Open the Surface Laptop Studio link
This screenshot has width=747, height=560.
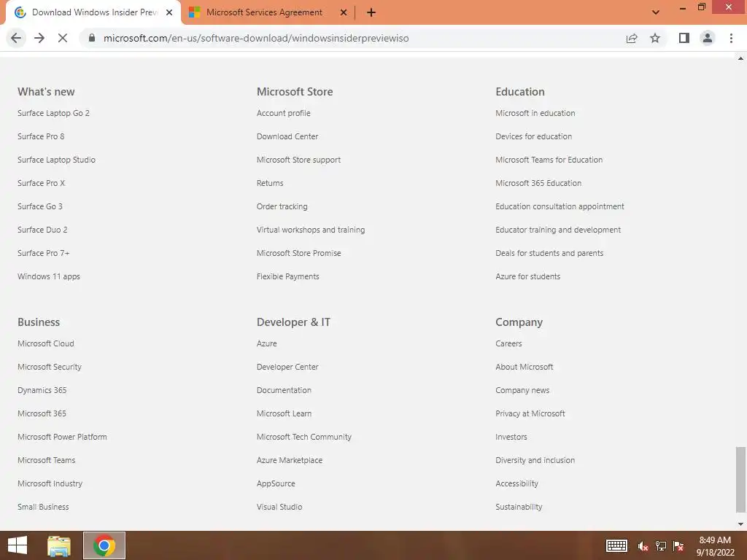pos(56,160)
